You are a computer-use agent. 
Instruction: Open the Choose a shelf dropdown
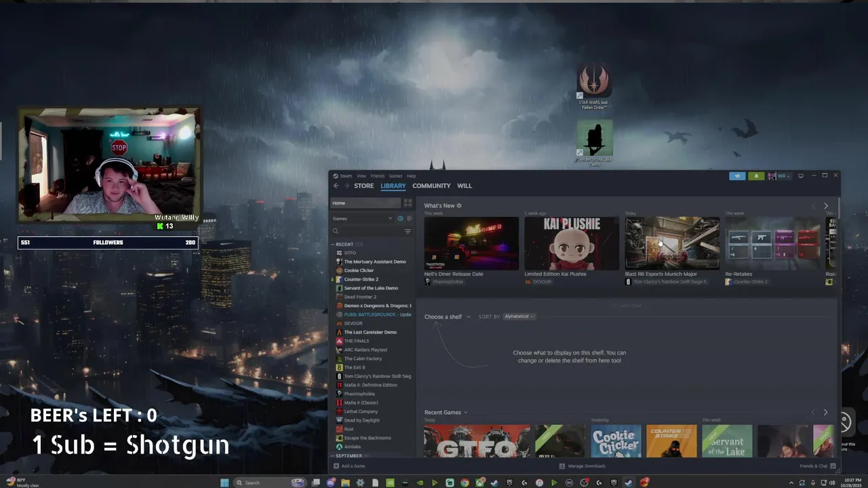click(447, 317)
